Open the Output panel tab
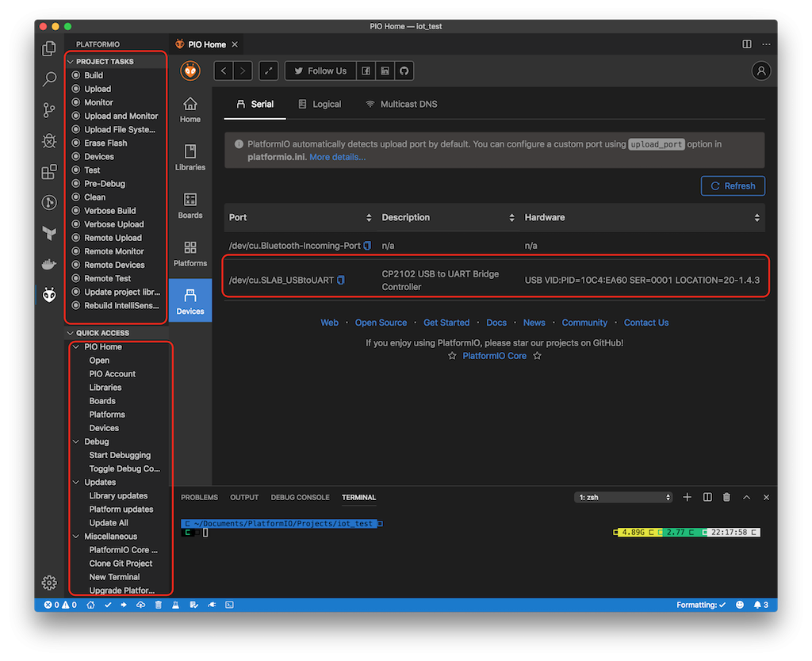The height and width of the screenshot is (661, 812). [x=244, y=498]
